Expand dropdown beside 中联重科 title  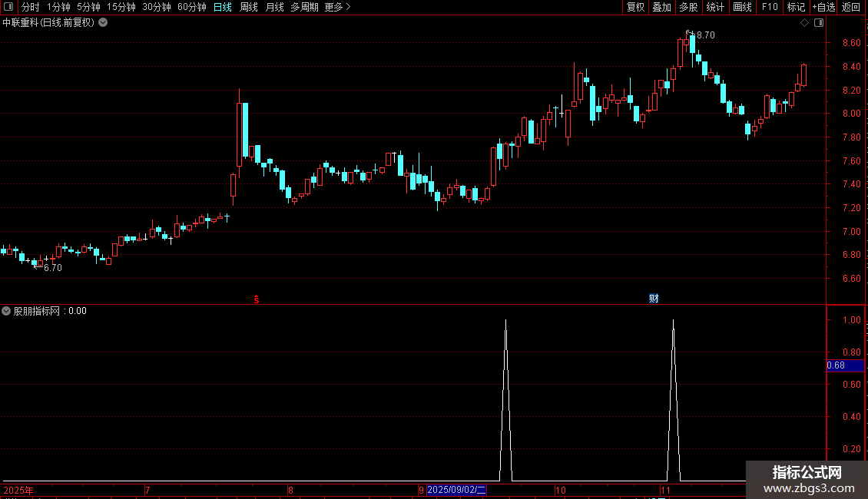point(103,23)
